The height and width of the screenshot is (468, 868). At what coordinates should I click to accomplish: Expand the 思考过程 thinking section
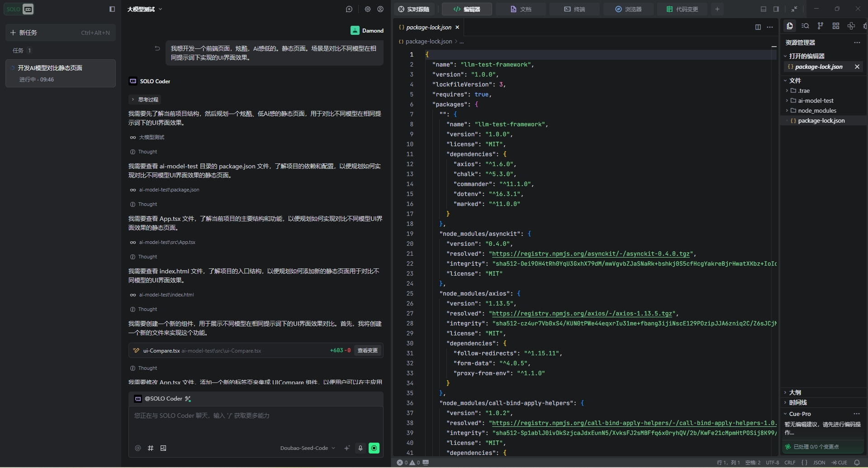[x=145, y=100]
